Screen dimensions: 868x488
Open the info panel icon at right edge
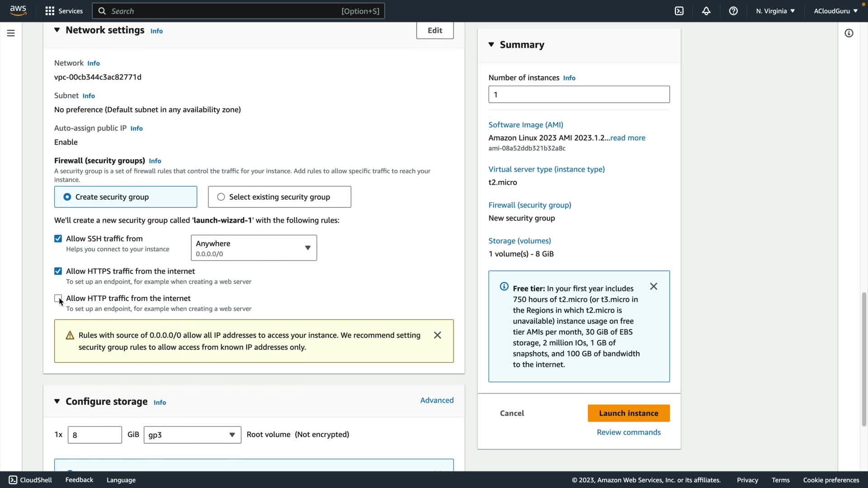pyautogui.click(x=849, y=33)
